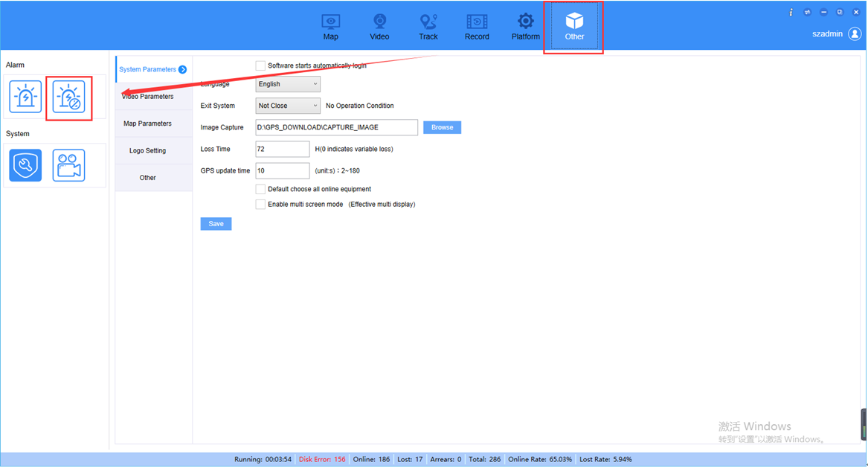This screenshot has width=868, height=468.
Task: Click Running: 00:03:54 status text
Action: (x=263, y=460)
